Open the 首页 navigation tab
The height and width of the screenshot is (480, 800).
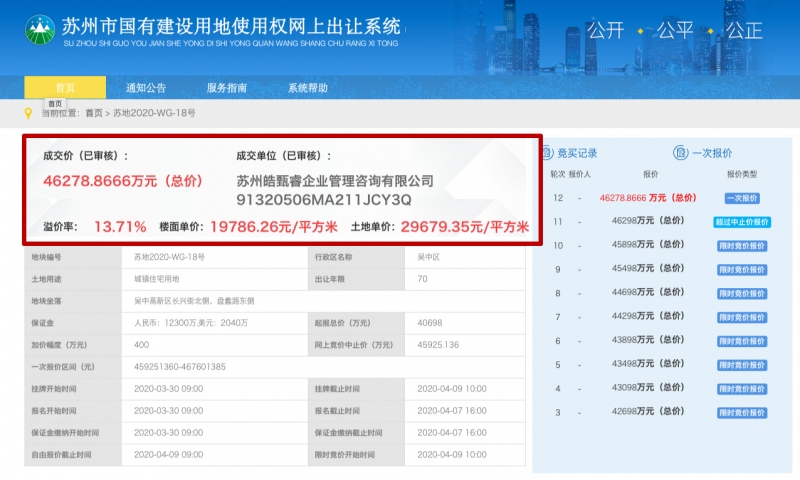(x=65, y=88)
